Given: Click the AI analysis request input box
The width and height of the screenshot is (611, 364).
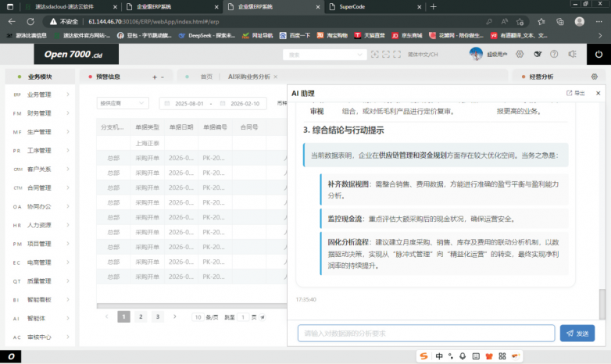Looking at the screenshot, I should [x=426, y=334].
